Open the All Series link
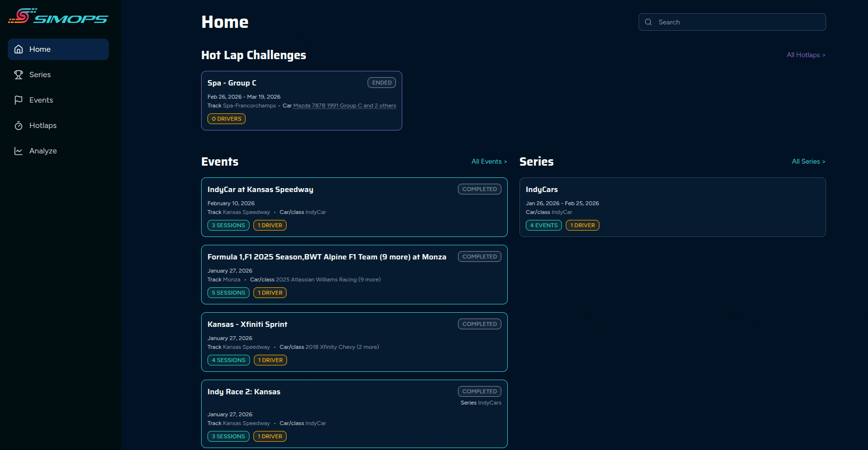 [x=808, y=161]
